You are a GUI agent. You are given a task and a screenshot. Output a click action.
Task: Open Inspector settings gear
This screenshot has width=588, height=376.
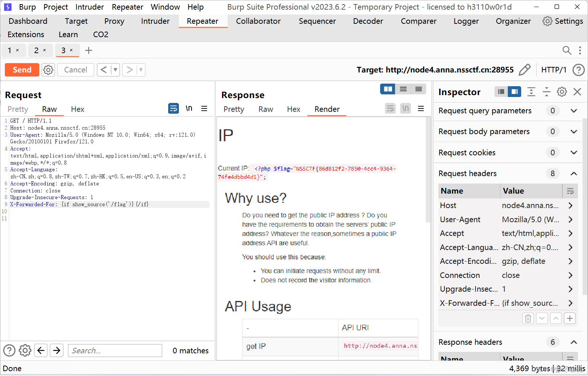[x=562, y=92]
